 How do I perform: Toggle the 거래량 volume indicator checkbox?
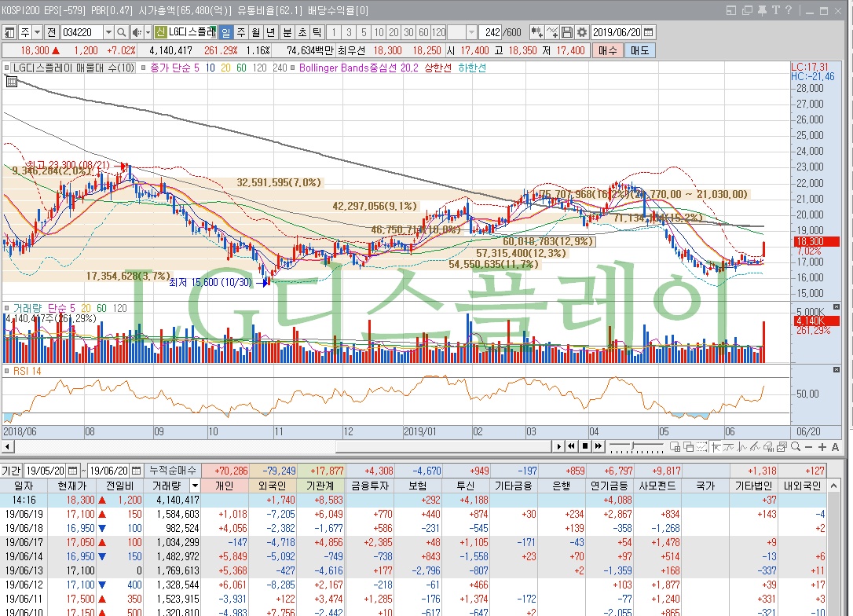click(x=7, y=308)
